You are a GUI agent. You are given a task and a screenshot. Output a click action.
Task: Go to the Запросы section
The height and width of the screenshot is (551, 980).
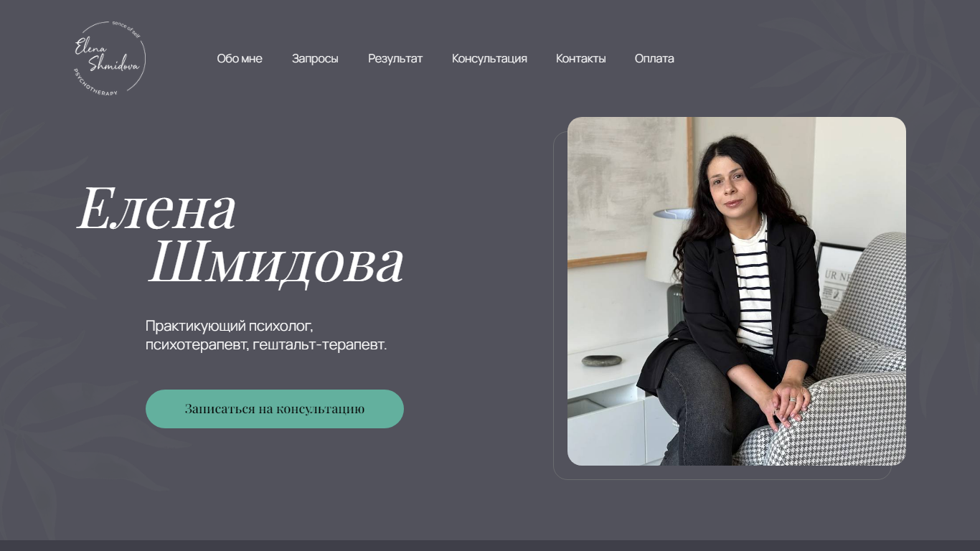tap(315, 59)
